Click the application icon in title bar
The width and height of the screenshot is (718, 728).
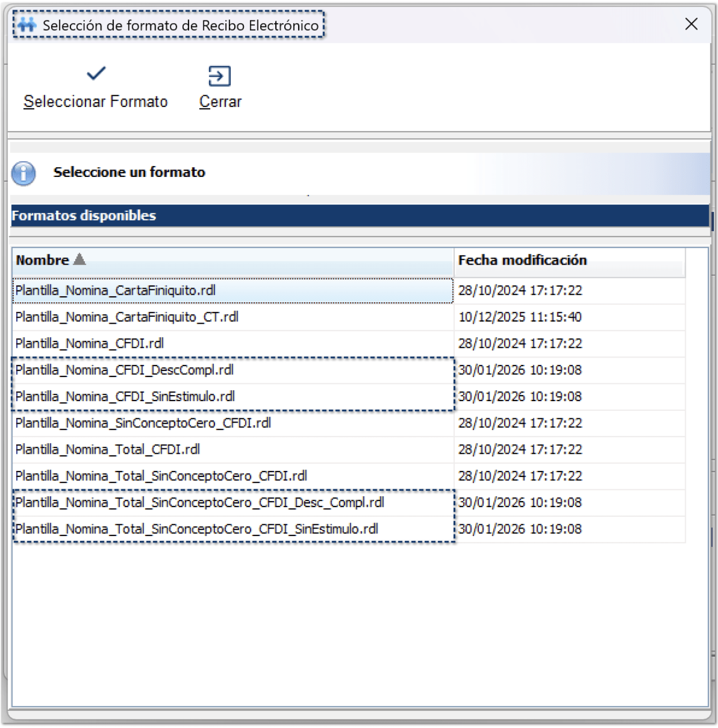(x=27, y=25)
